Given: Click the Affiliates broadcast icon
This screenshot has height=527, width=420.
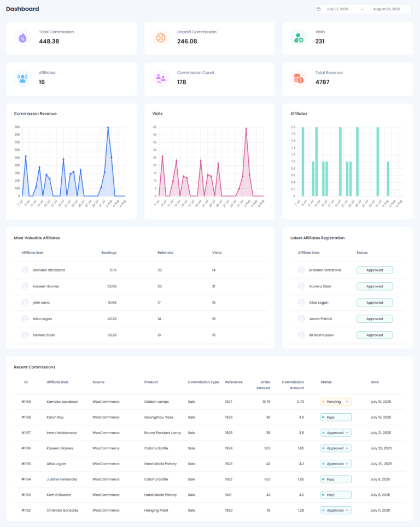Looking at the screenshot, I should pyautogui.click(x=22, y=78).
